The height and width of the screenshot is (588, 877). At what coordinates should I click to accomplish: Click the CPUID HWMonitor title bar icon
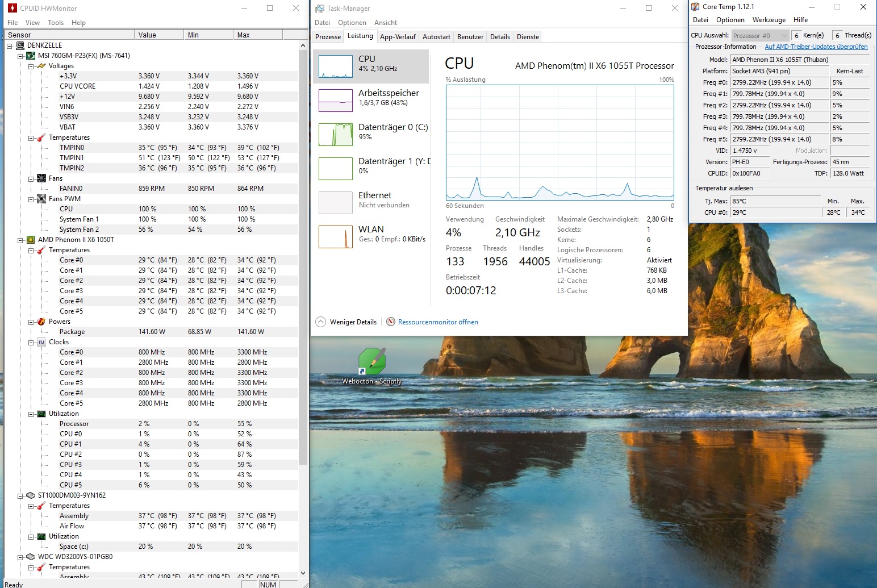click(12, 8)
